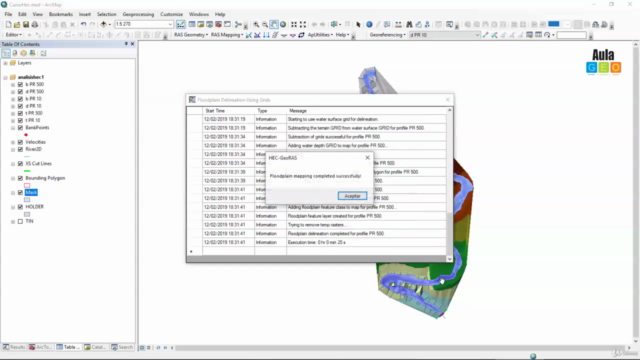Image resolution: width=640 pixels, height=360 pixels.
Task: Toggle the t PR 500 layer checkbox
Action: pyautogui.click(x=20, y=113)
